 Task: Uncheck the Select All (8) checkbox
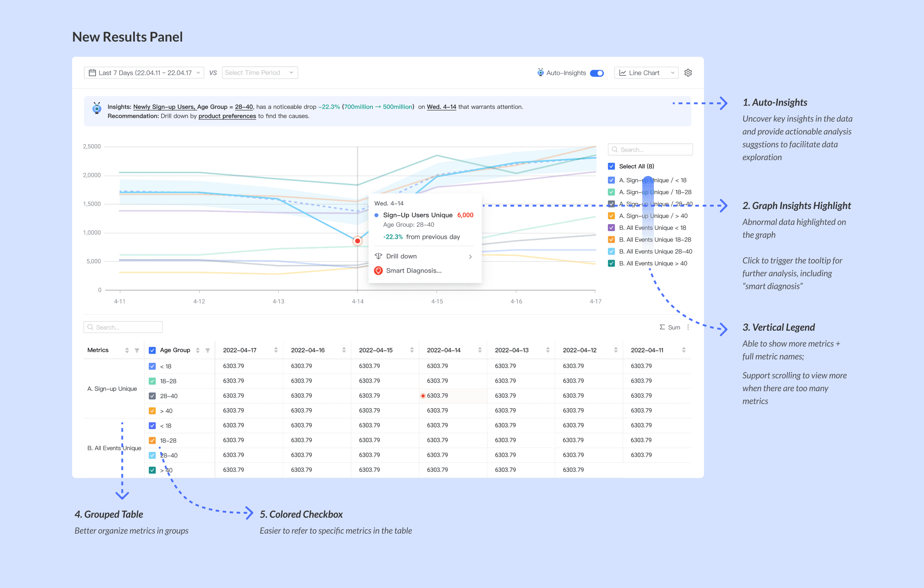coord(611,166)
